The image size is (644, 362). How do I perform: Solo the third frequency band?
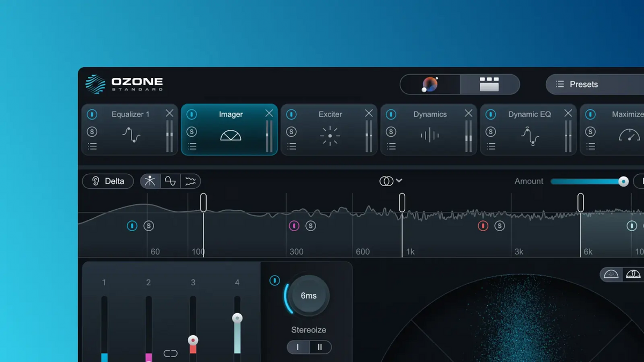[500, 226]
